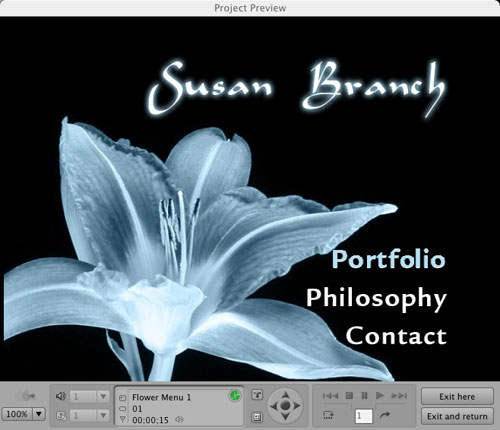Click the audio track speaker icon
Viewport: 500px width, 430px height.
tap(61, 396)
